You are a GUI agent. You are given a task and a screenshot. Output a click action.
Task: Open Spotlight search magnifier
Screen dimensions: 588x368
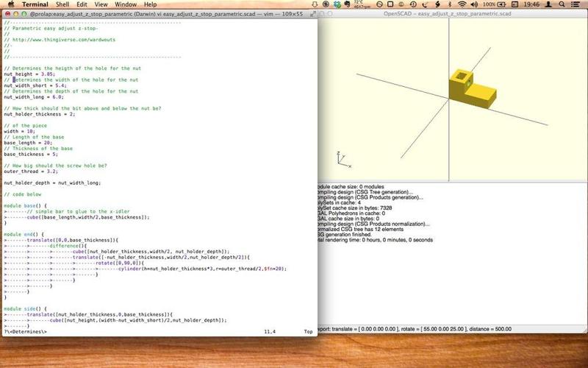[562, 4]
